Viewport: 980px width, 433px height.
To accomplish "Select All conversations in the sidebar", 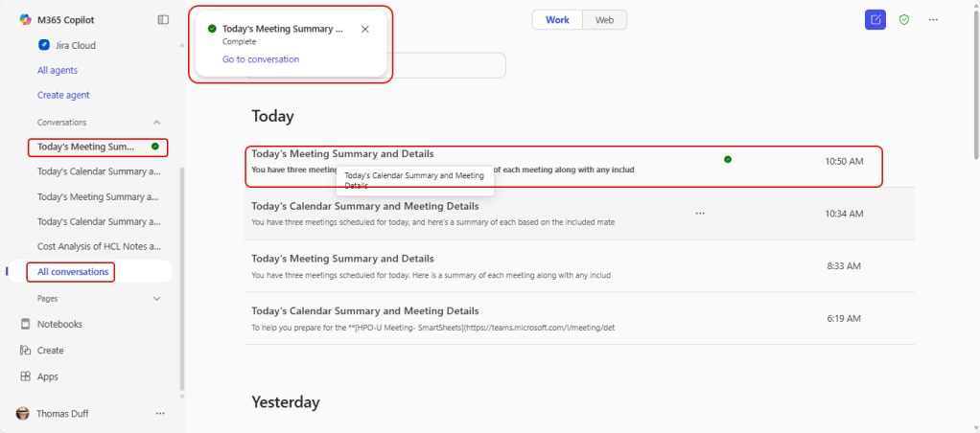I will pos(71,272).
